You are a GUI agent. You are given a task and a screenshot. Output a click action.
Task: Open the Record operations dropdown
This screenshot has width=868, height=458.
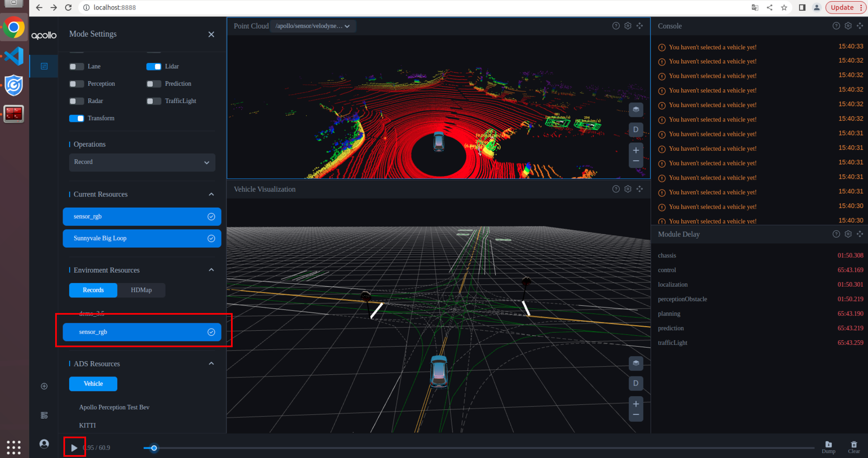142,162
